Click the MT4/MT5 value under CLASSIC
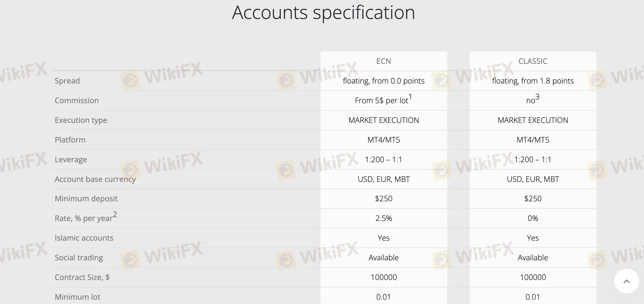 pyautogui.click(x=533, y=140)
